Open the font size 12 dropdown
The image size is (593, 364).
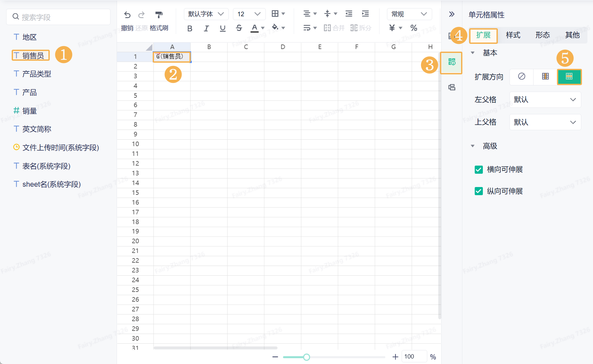click(x=249, y=14)
